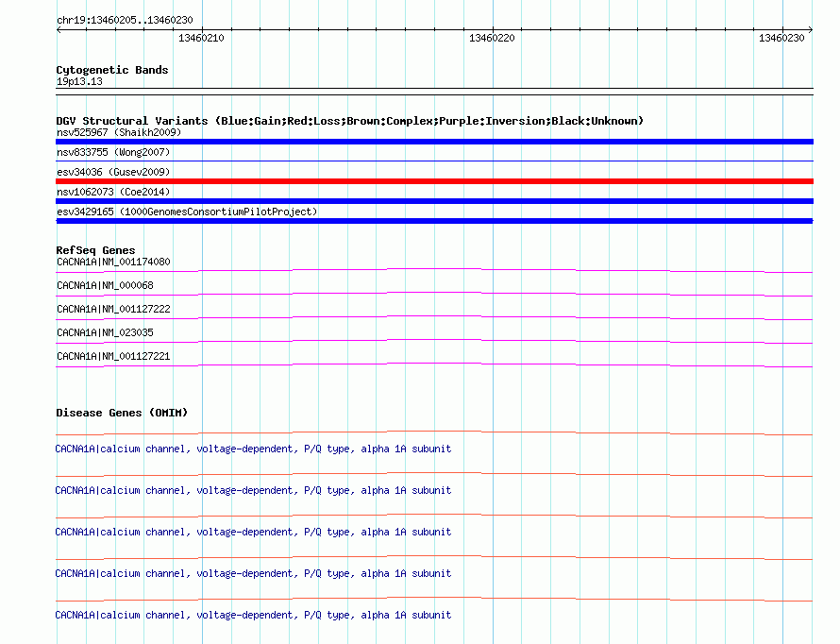Select the CACNA1A|NM_001127221 transcript label
This screenshot has height=644, width=840.
coord(113,356)
